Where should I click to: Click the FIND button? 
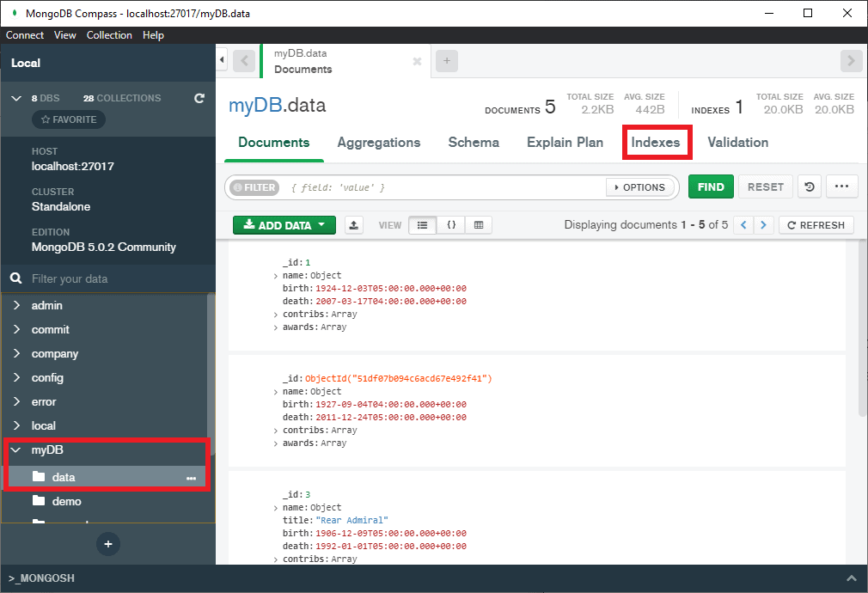click(711, 186)
